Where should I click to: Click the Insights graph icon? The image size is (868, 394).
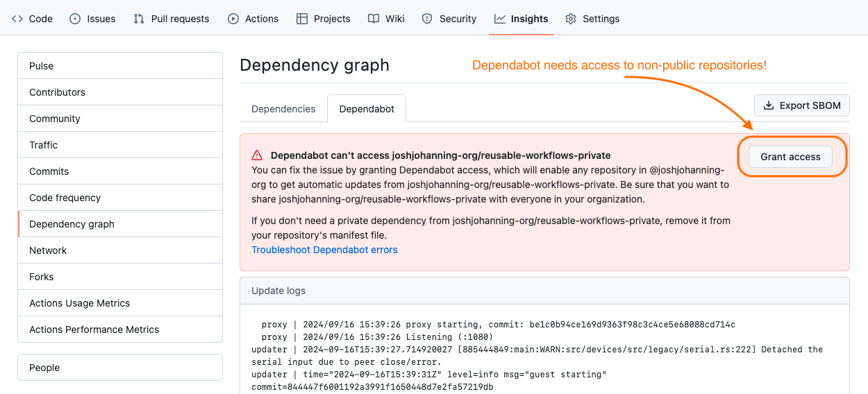[x=500, y=19]
